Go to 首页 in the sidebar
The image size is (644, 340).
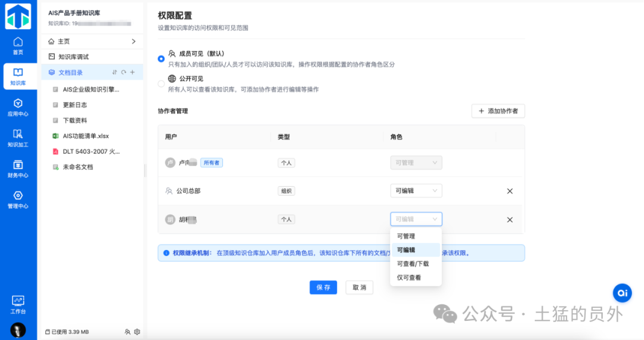point(18,46)
